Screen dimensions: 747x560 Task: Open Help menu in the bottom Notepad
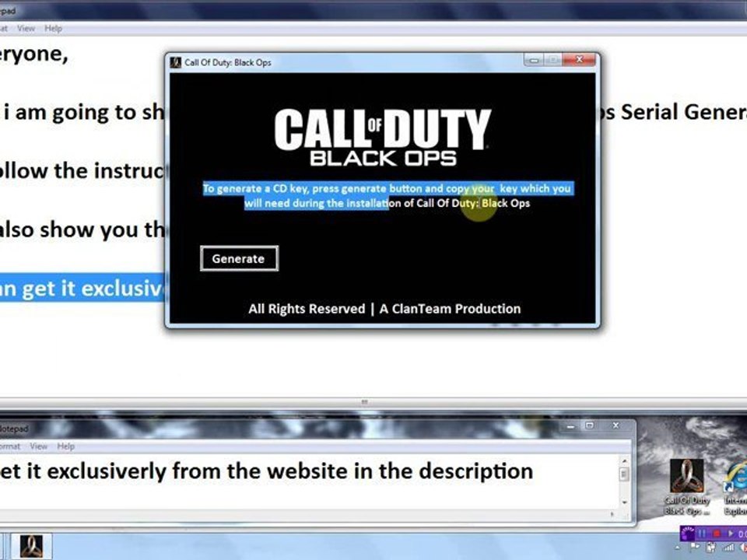65,446
